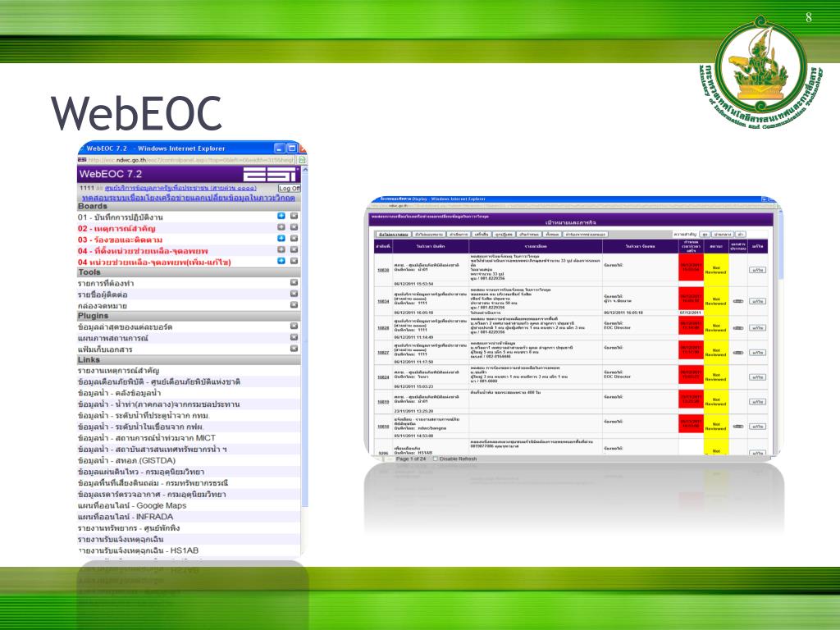Click Display window vertical scrollbar

pos(780,332)
